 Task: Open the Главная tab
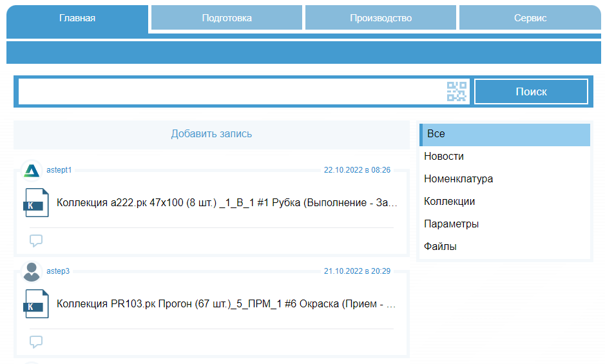(x=77, y=18)
